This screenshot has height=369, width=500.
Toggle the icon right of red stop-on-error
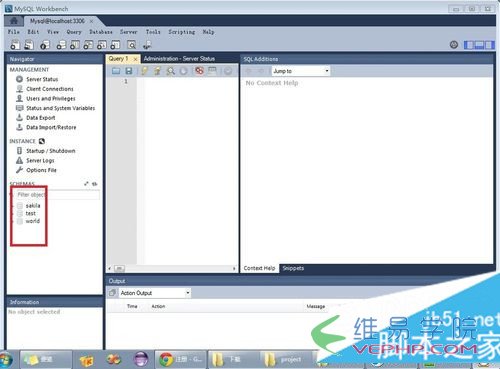[x=212, y=71]
